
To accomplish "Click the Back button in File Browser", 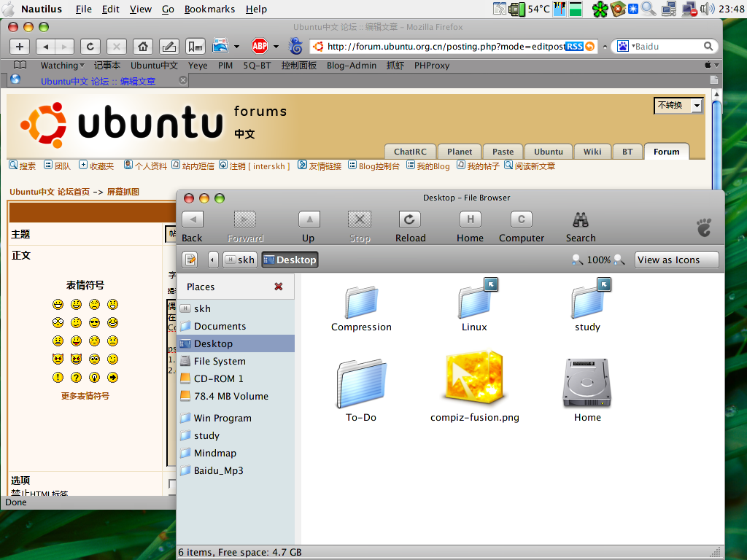I will (x=193, y=227).
